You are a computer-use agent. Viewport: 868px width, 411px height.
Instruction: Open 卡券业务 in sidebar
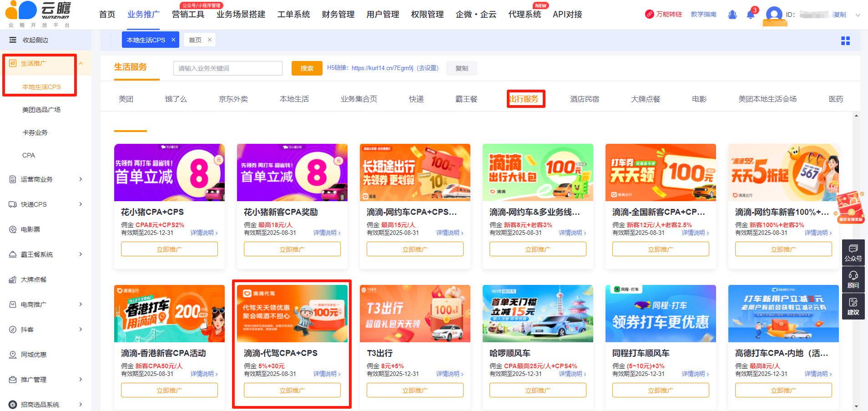tap(35, 132)
